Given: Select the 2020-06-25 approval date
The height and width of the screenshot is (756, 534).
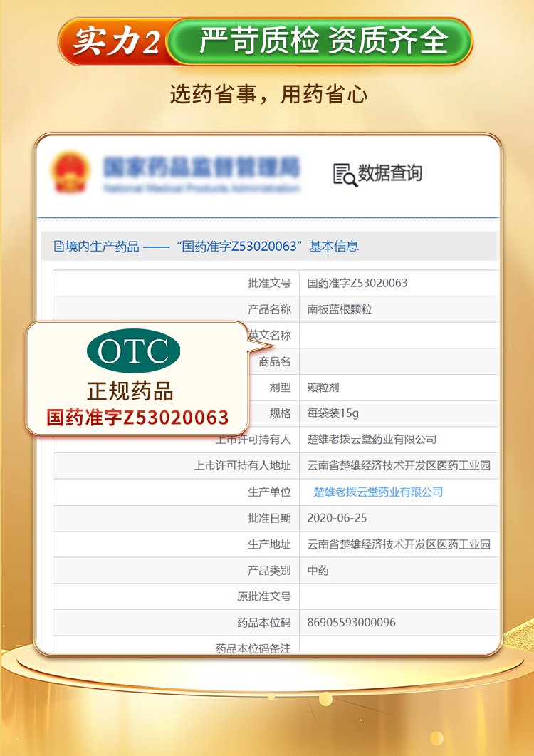Looking at the screenshot, I should pyautogui.click(x=337, y=518).
